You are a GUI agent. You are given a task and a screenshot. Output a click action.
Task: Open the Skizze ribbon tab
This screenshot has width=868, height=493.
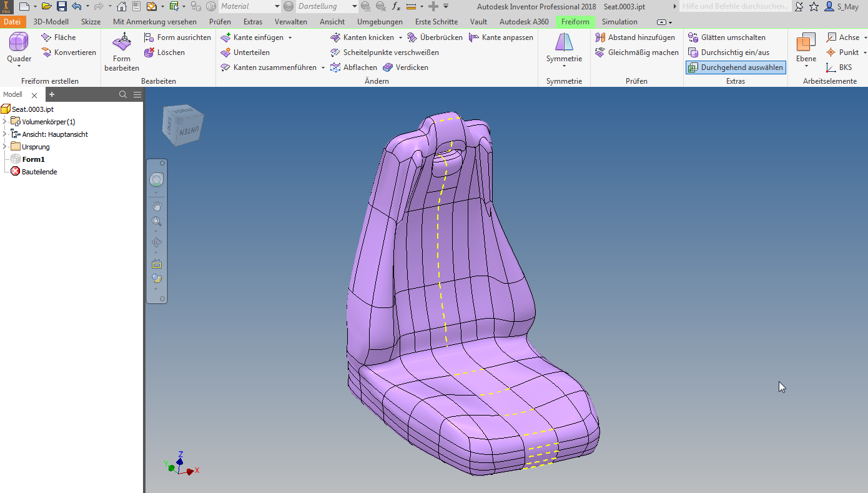coord(91,21)
